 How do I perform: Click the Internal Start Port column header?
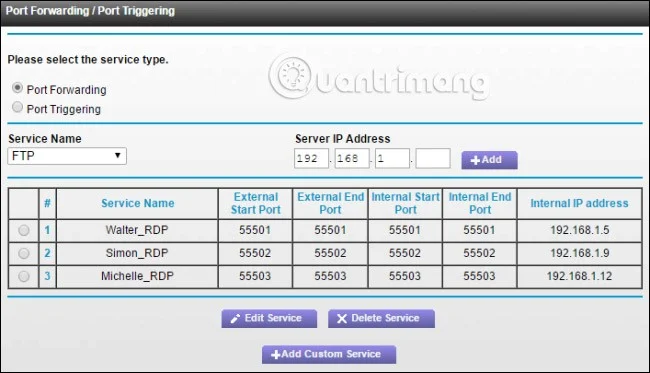tap(405, 203)
